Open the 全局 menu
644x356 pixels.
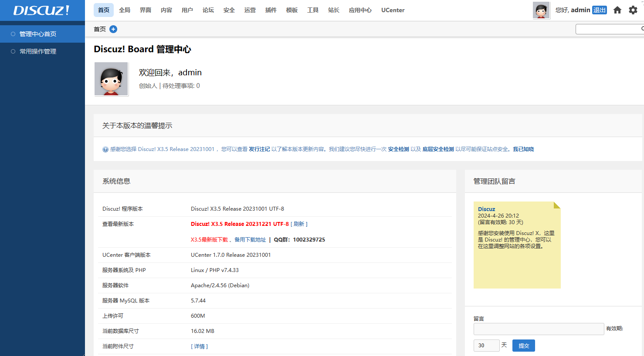click(x=125, y=10)
